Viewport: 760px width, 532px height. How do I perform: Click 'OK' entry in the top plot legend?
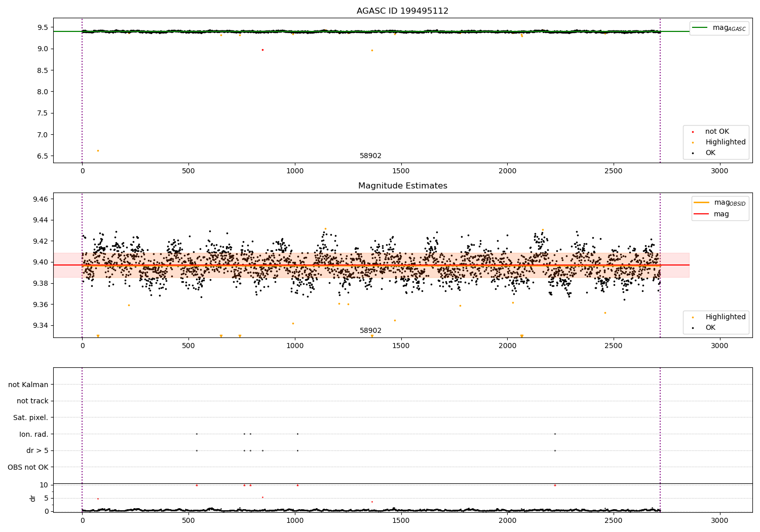pyautogui.click(x=710, y=153)
